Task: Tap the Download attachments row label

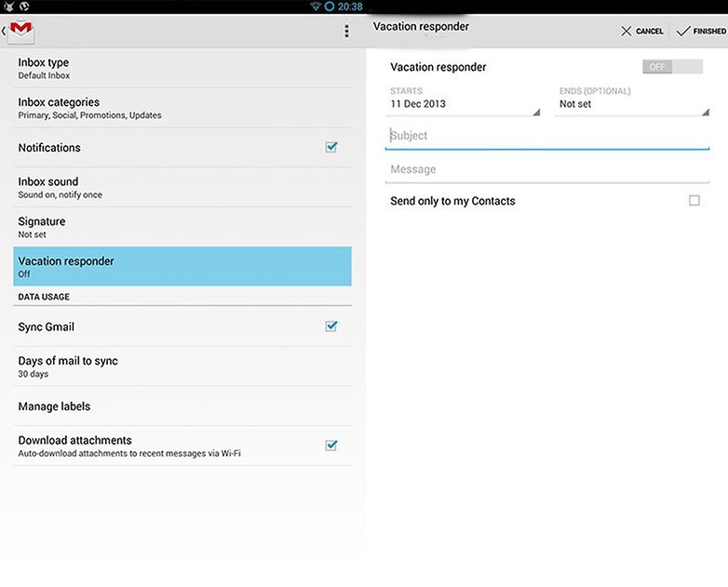Action: pos(74,440)
